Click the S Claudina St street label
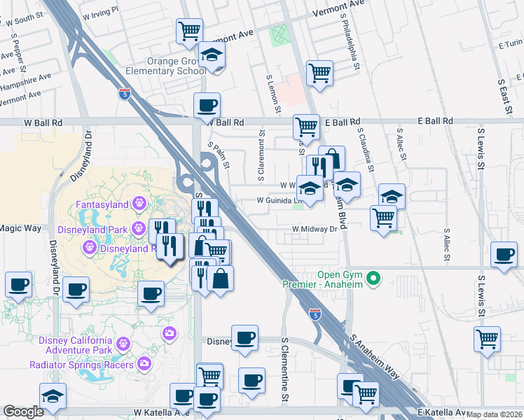Viewport: 524px width, 420px height. [366, 150]
